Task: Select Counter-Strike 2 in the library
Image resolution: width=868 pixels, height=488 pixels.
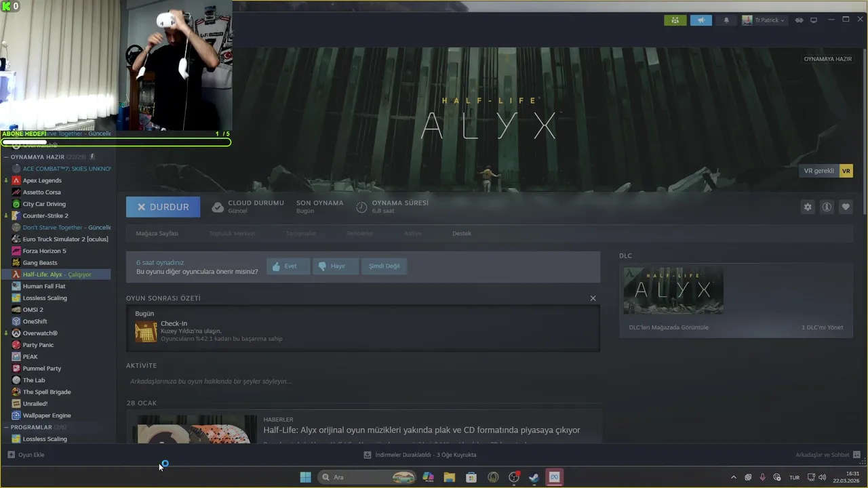Action: coord(45,216)
